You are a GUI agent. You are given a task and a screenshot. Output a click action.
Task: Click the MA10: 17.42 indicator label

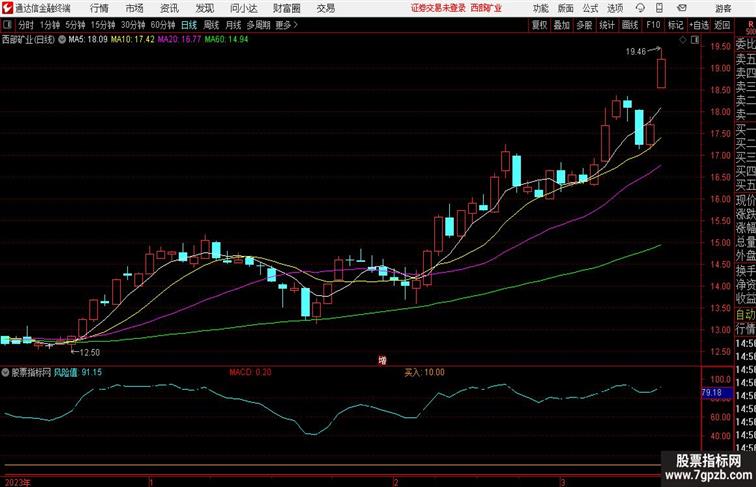pos(133,40)
